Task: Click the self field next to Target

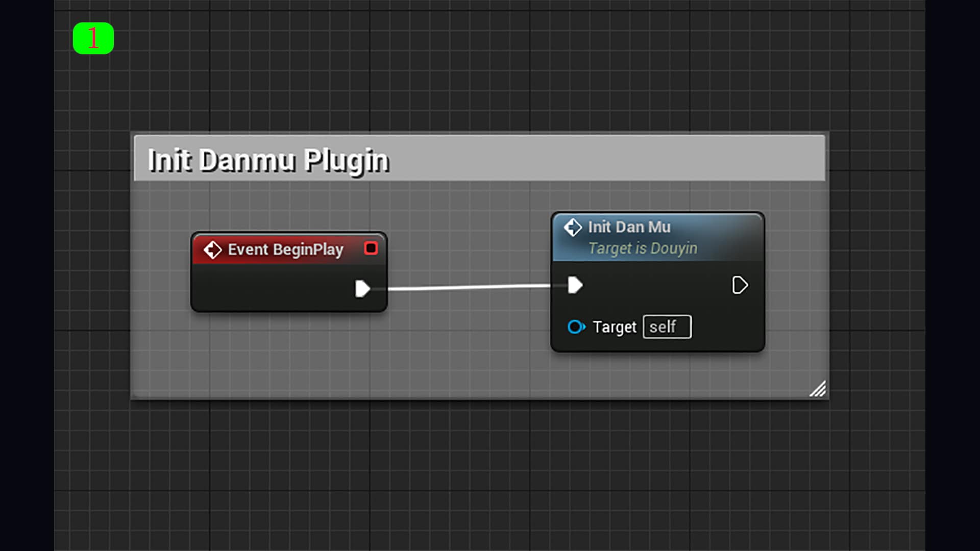Action: [667, 327]
